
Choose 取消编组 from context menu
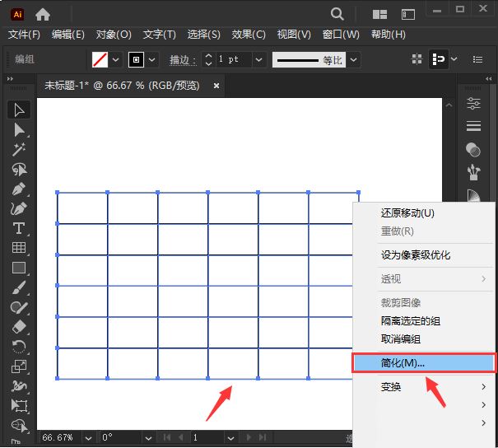point(424,339)
